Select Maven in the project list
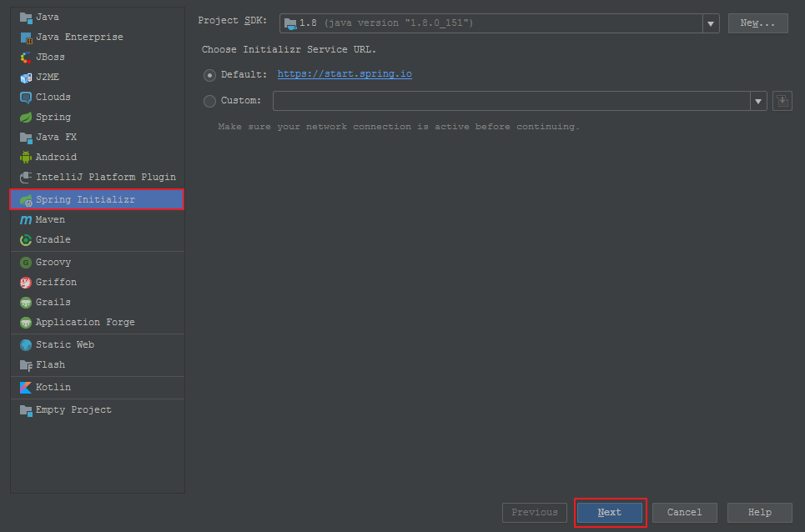The width and height of the screenshot is (805, 532). (x=50, y=220)
